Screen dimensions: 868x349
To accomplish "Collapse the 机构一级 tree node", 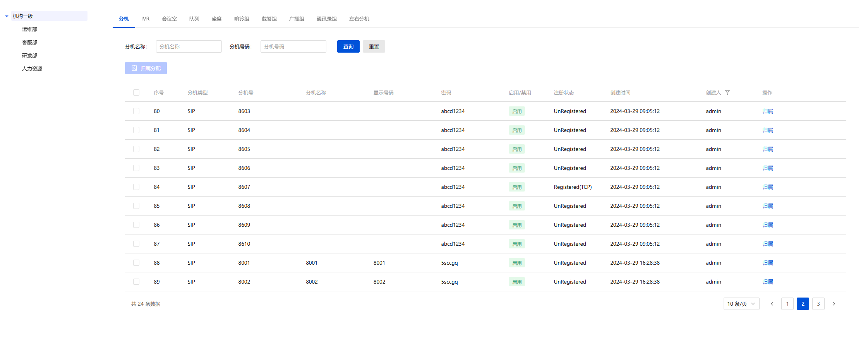I will [7, 16].
